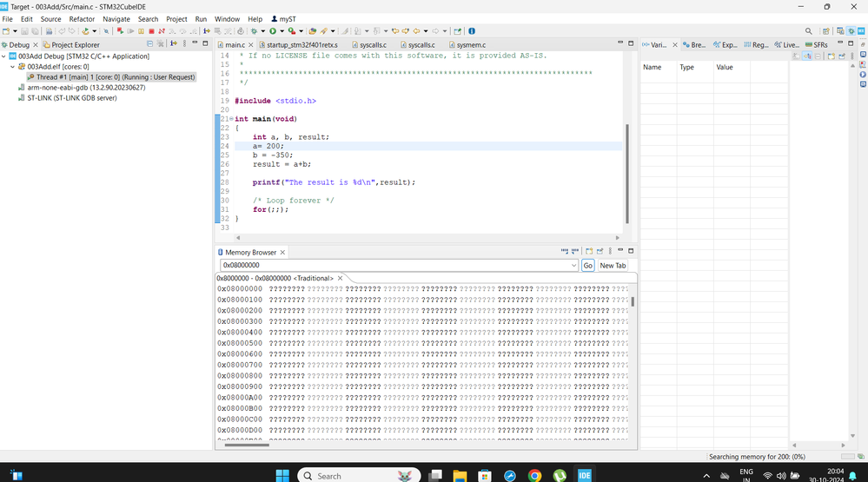Click the Terminate debug session red square

click(x=151, y=31)
